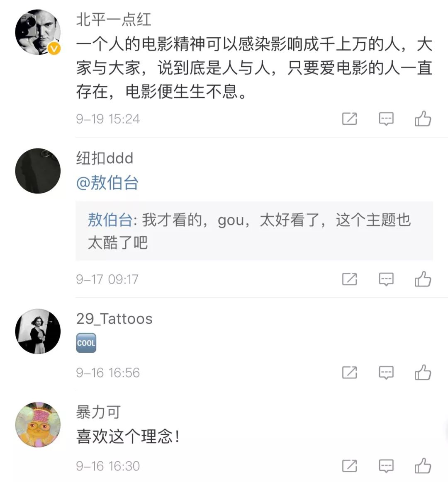The height and width of the screenshot is (482, 448).
Task: Open 北平一点红's profile picture
Action: pos(38,32)
